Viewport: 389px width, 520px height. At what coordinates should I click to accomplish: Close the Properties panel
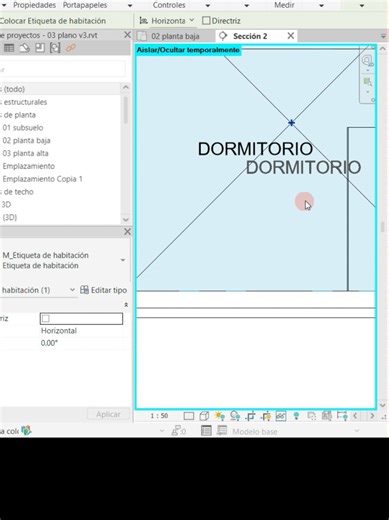coord(127,231)
